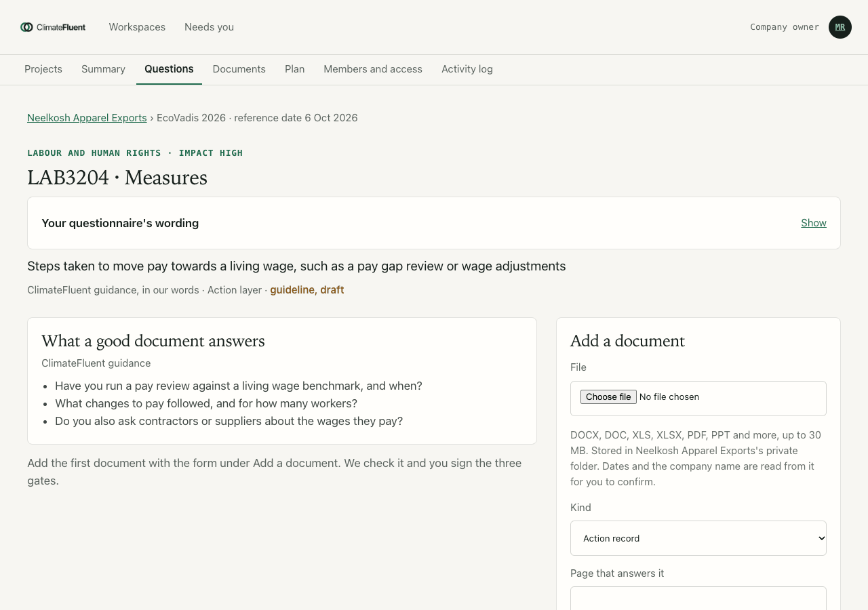Click the pay review benchmark bullet
The height and width of the screenshot is (610, 868).
(x=239, y=386)
